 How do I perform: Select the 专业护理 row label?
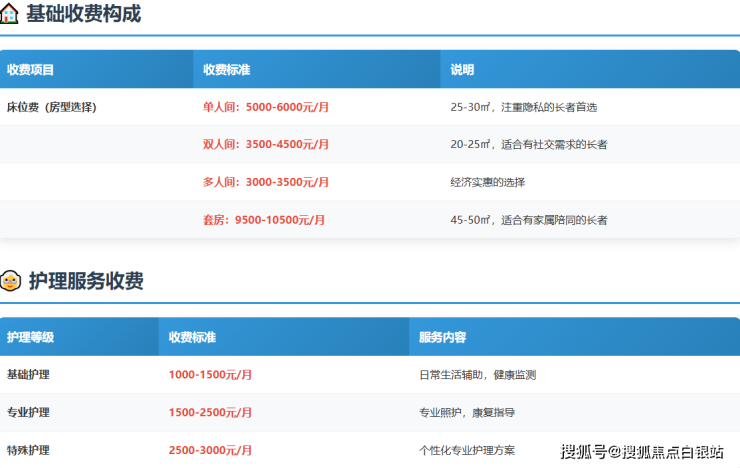pyautogui.click(x=28, y=412)
